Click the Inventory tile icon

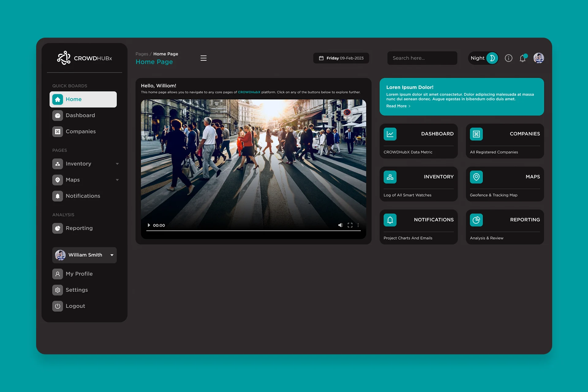coord(390,177)
